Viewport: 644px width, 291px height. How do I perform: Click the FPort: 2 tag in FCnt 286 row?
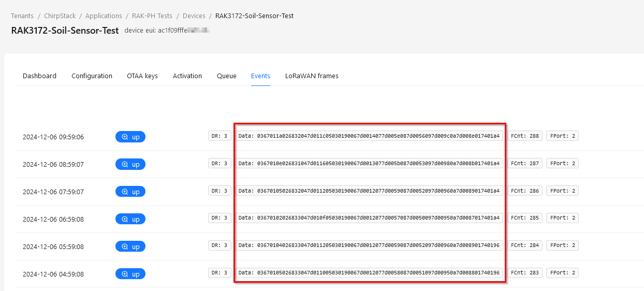[562, 191]
